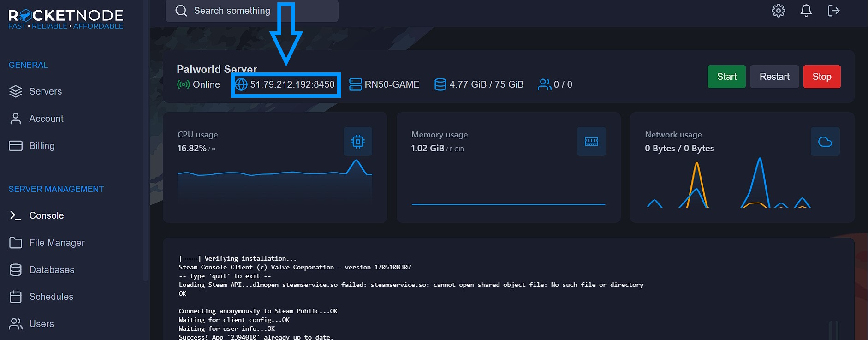Viewport: 868px width, 340px height.
Task: Click the server node icon by RN50-GAME
Action: coord(356,84)
